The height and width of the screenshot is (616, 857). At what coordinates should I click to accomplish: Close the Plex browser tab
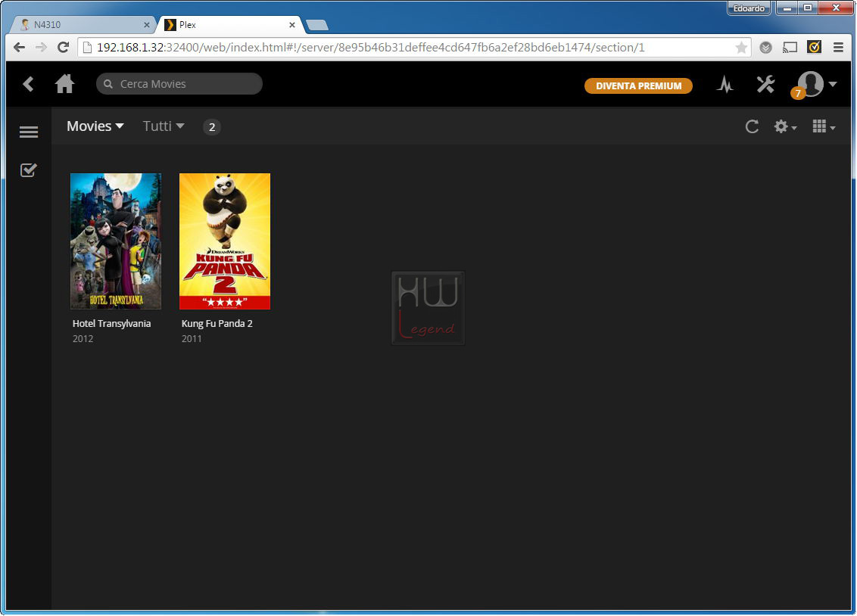tap(292, 24)
